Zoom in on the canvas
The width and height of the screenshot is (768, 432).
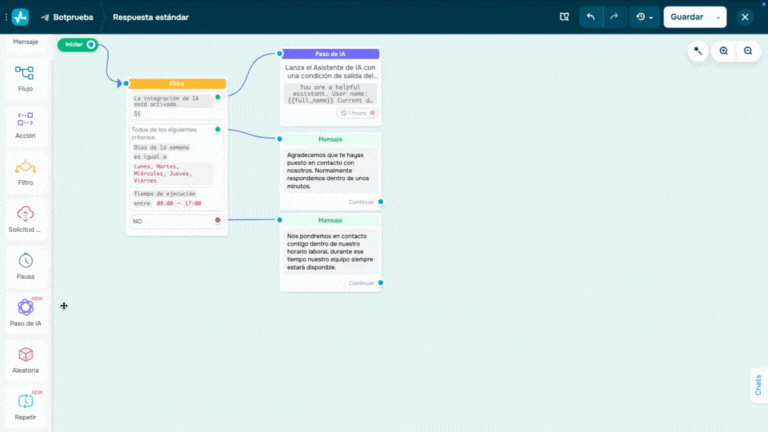[x=724, y=51]
